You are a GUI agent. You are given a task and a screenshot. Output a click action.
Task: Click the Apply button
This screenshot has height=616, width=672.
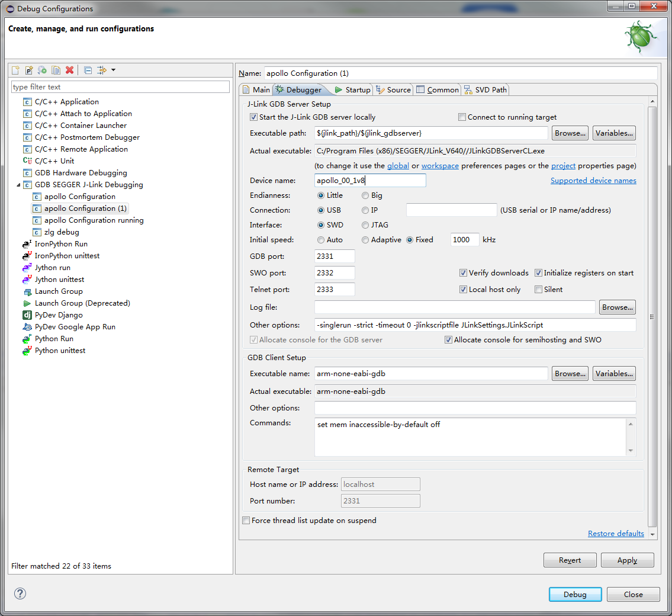pos(627,560)
